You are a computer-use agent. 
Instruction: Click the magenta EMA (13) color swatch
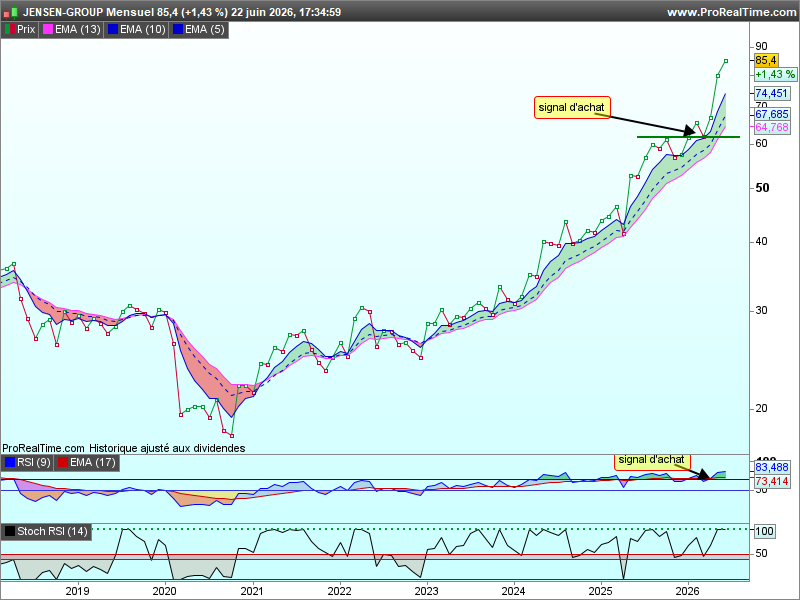pyautogui.click(x=47, y=30)
